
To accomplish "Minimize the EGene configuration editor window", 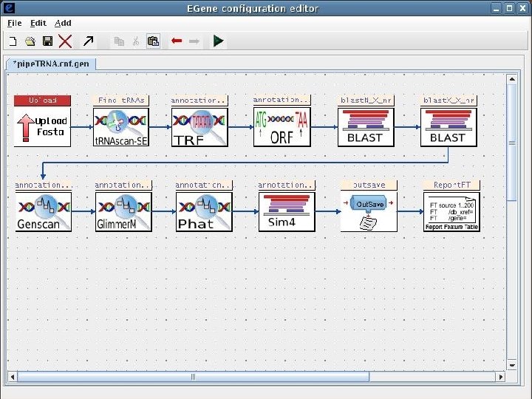I will tap(496, 8).
